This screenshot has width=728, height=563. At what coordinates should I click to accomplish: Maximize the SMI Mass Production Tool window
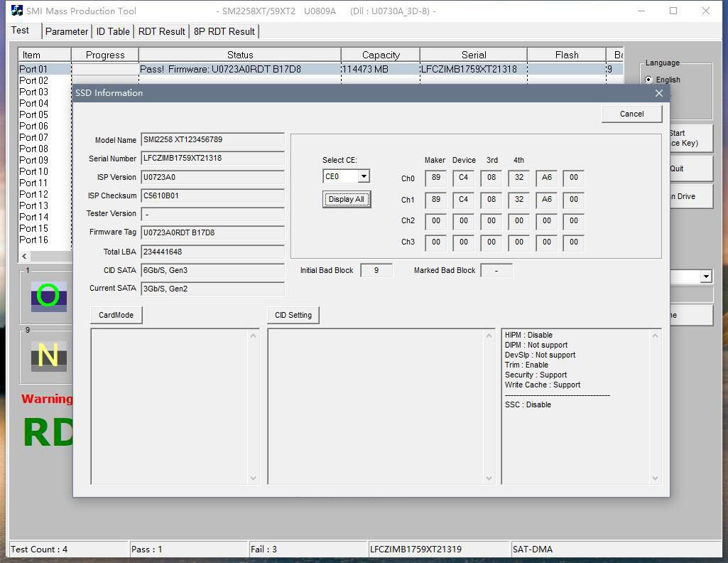pos(673,11)
